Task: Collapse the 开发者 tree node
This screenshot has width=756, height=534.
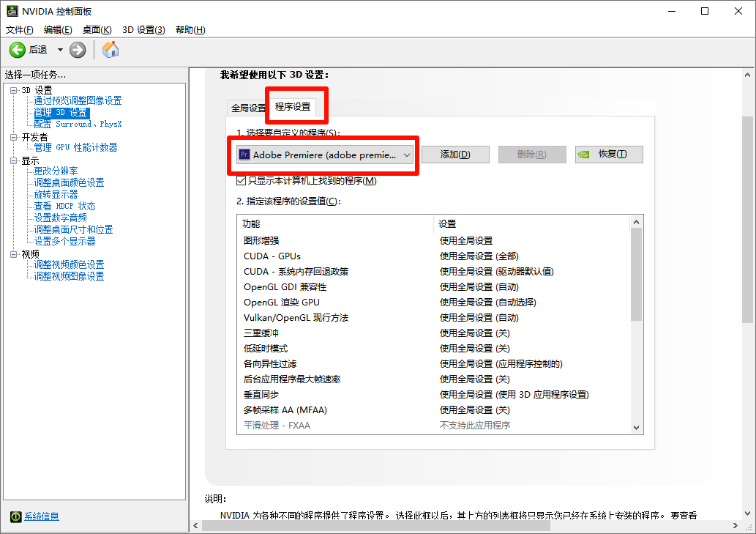Action: click(x=13, y=137)
